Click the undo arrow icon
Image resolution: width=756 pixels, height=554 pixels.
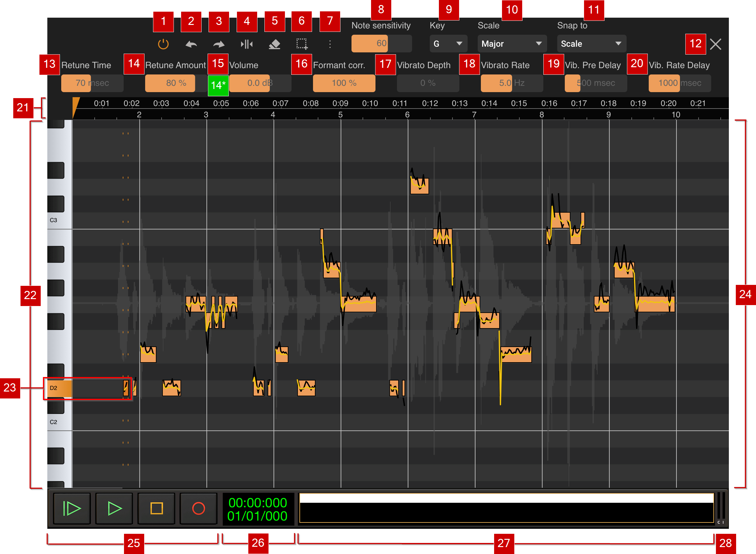(x=191, y=44)
